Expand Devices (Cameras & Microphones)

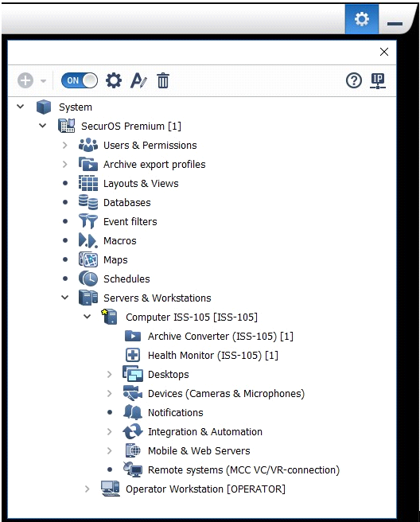[x=110, y=394]
